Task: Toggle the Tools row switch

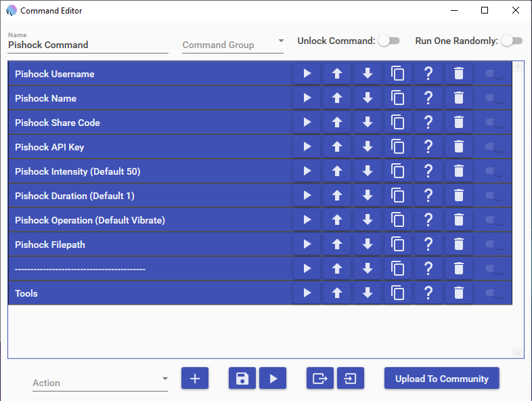Action: tap(495, 293)
